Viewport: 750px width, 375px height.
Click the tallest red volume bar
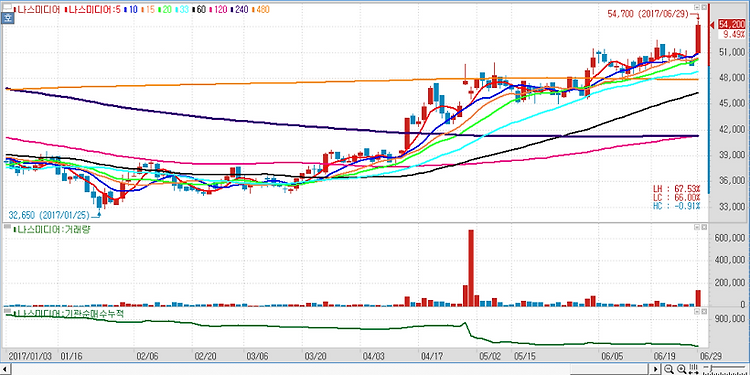pyautogui.click(x=471, y=267)
